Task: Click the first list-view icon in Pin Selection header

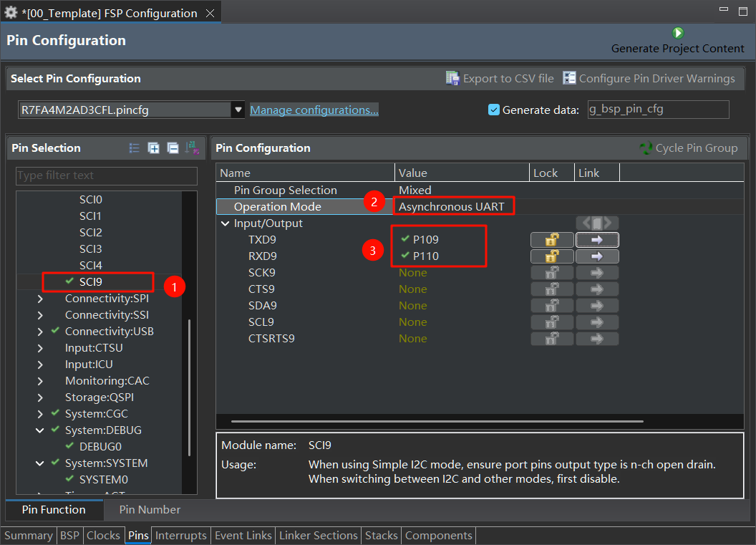Action: click(x=135, y=148)
